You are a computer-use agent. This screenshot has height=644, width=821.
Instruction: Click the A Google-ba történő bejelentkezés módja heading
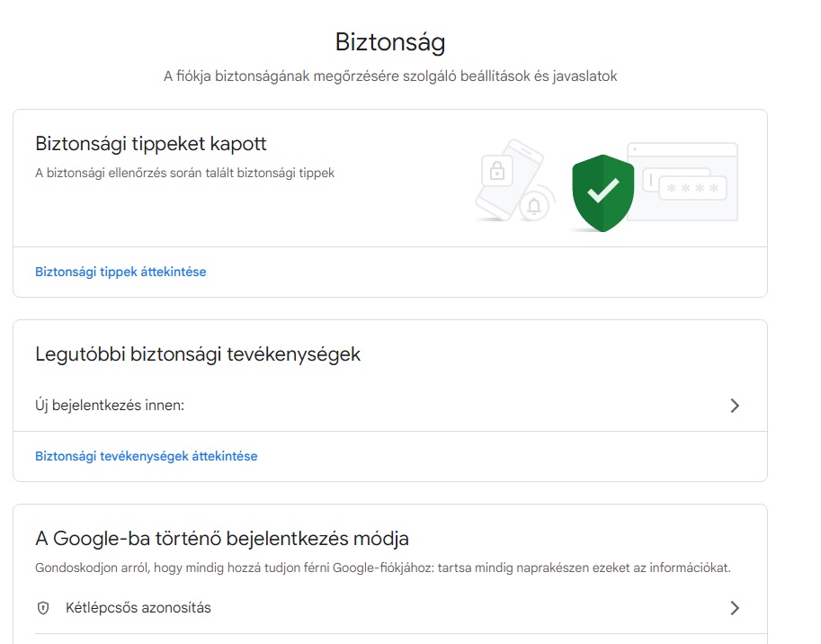(222, 539)
